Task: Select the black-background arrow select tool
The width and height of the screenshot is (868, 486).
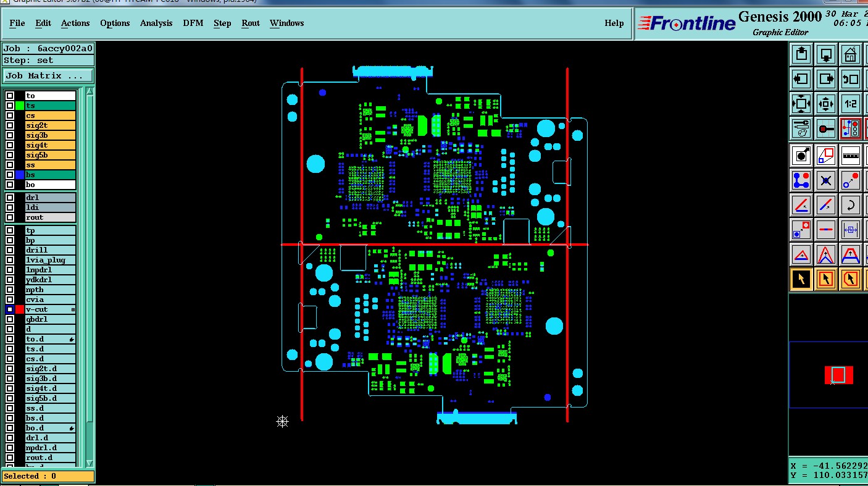Action: click(x=801, y=279)
